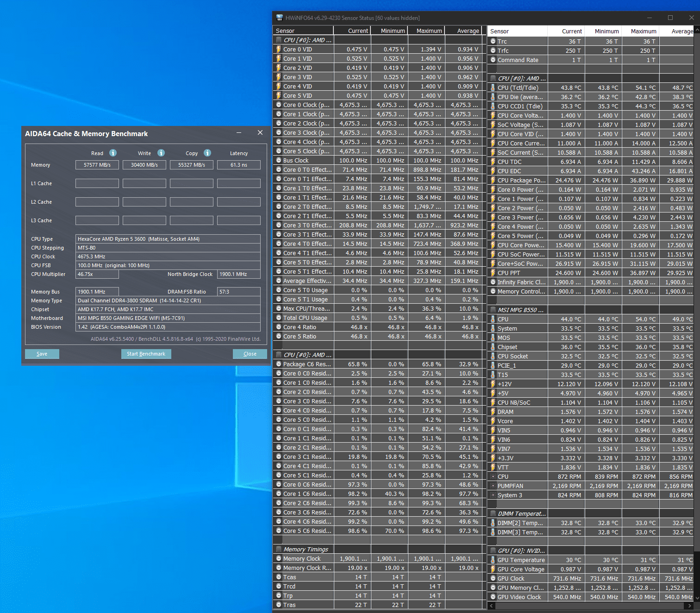Screen dimensions: 700x613
Task: Click the PUMPFAN fan icon
Action: coord(493,486)
